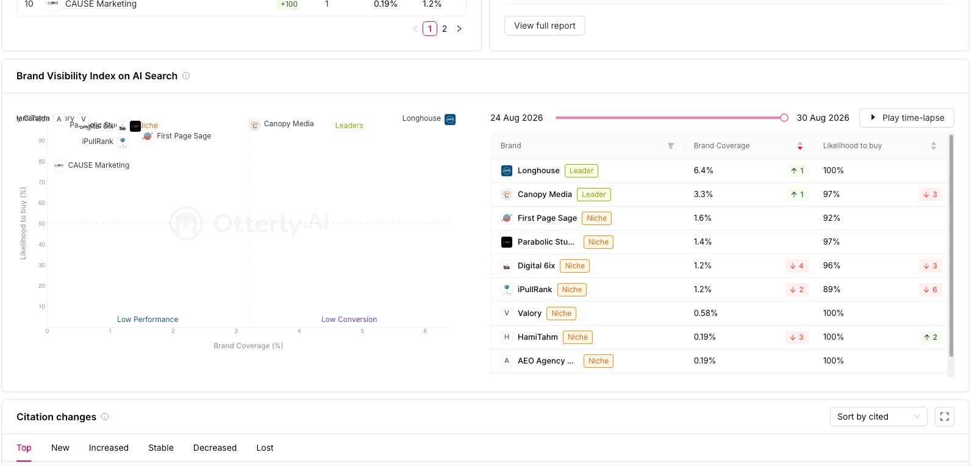980x466 pixels.
Task: Switch to the Lost citations tab
Action: 265,448
